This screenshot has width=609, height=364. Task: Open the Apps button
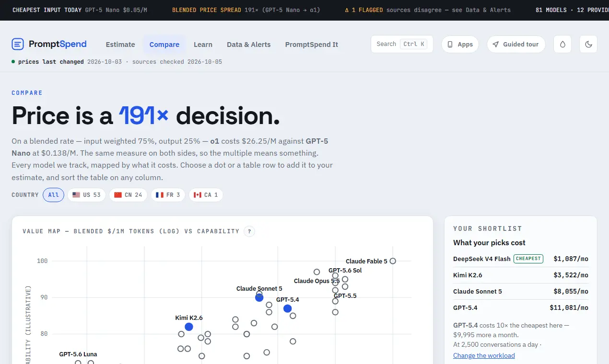tap(460, 44)
